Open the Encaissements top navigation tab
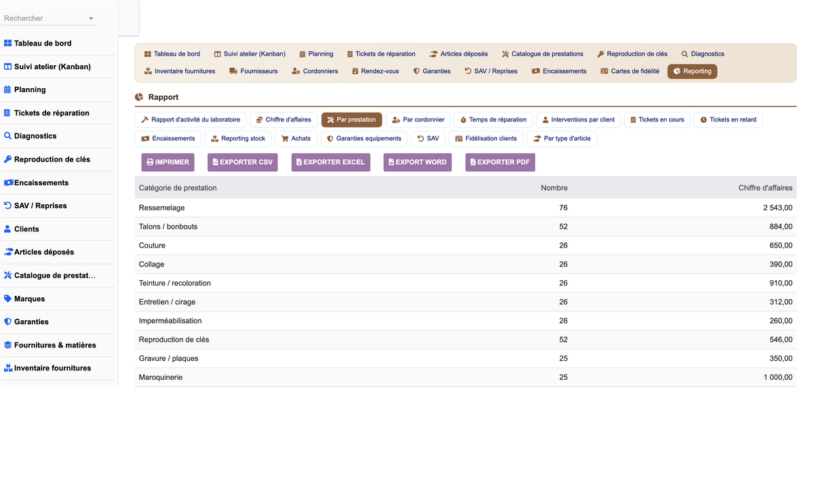Viewport: 814px width, 504px height. click(559, 71)
